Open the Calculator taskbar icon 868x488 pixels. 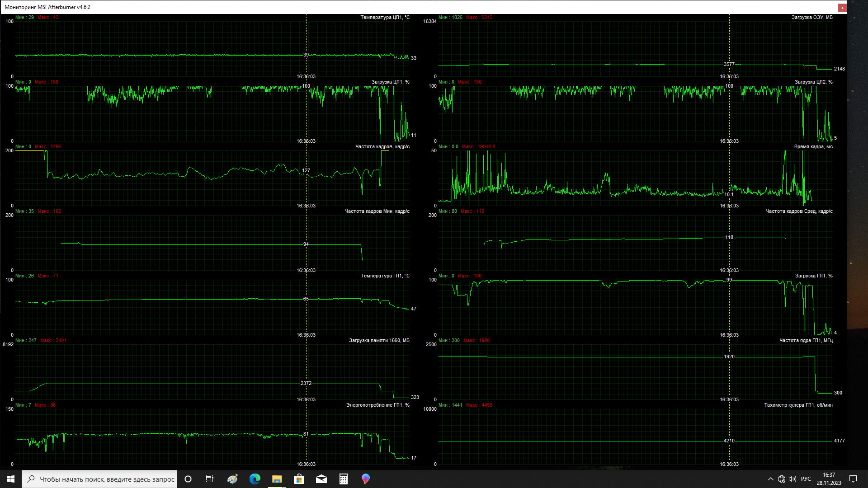click(344, 479)
